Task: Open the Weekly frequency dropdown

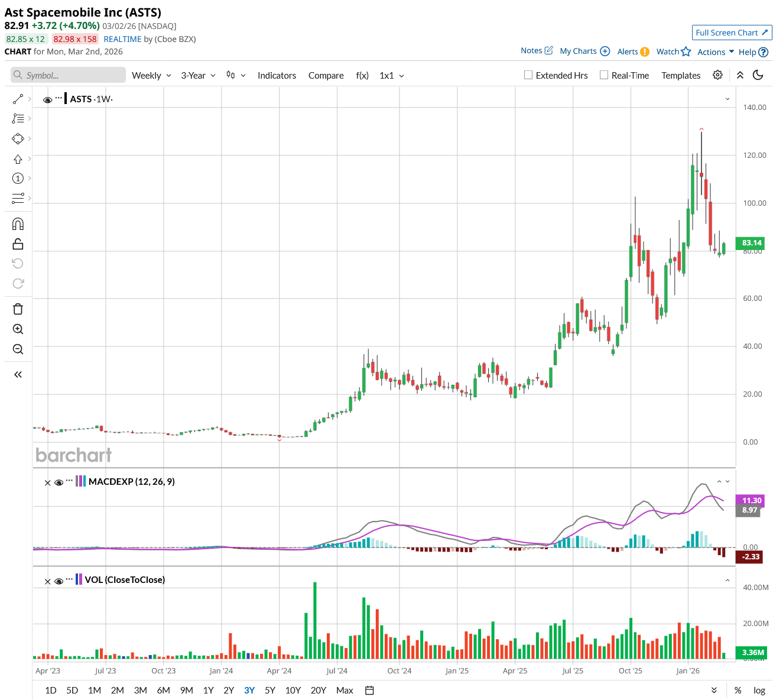Action: [151, 76]
